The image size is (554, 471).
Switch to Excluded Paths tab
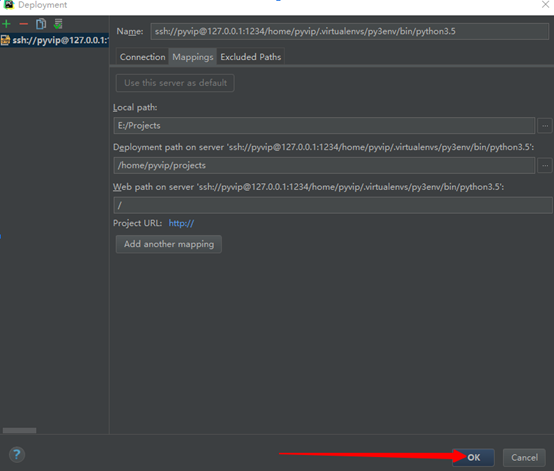point(251,57)
